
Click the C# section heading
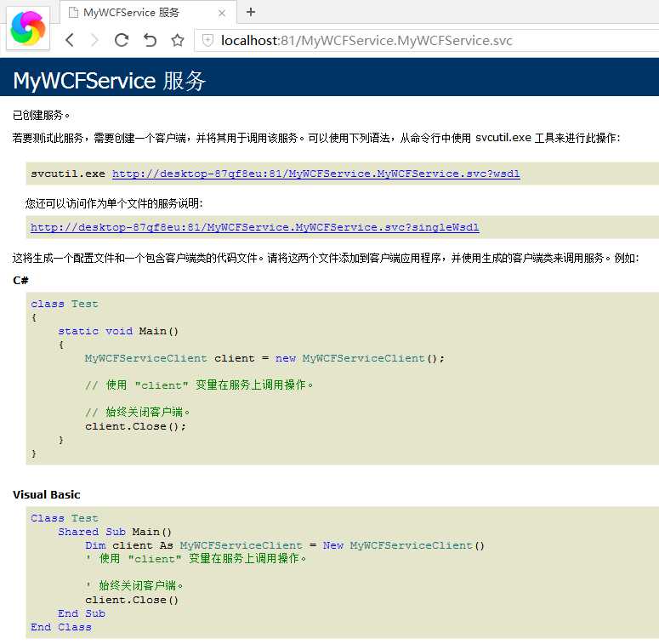[20, 281]
